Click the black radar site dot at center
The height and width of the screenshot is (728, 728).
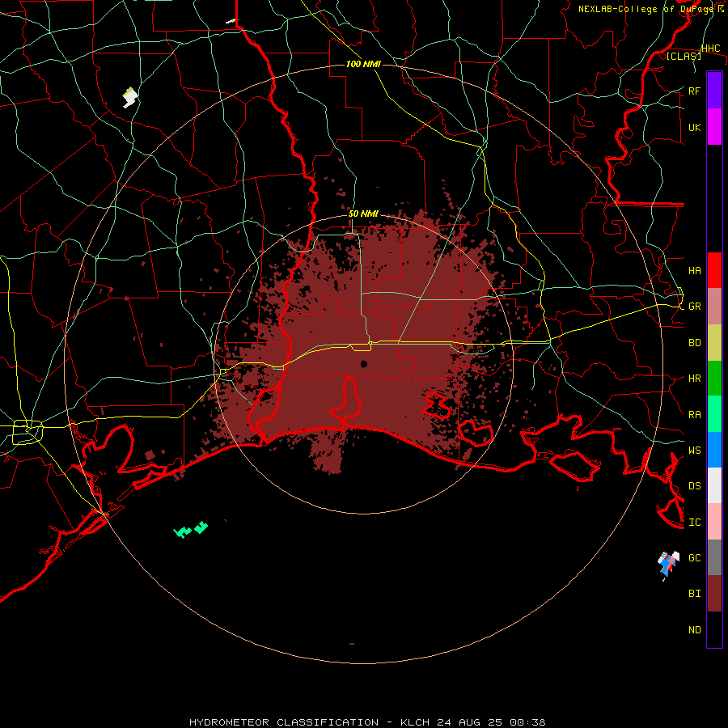pos(363,363)
